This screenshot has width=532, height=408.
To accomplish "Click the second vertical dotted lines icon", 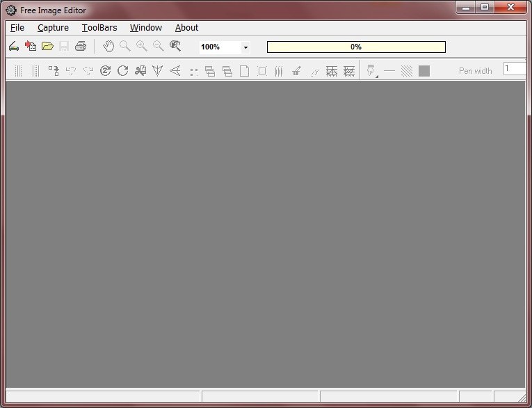I will pyautogui.click(x=36, y=71).
